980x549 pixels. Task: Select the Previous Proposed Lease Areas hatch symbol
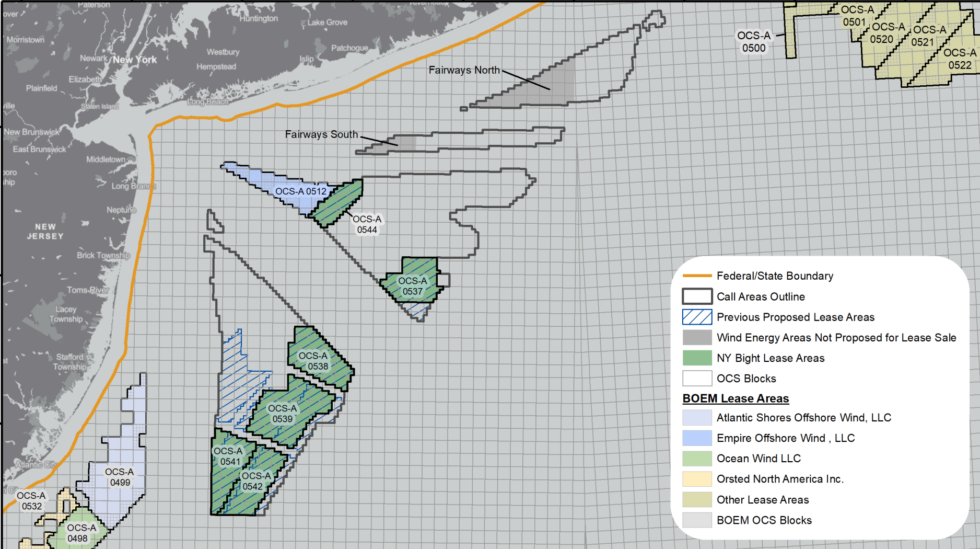coord(696,317)
